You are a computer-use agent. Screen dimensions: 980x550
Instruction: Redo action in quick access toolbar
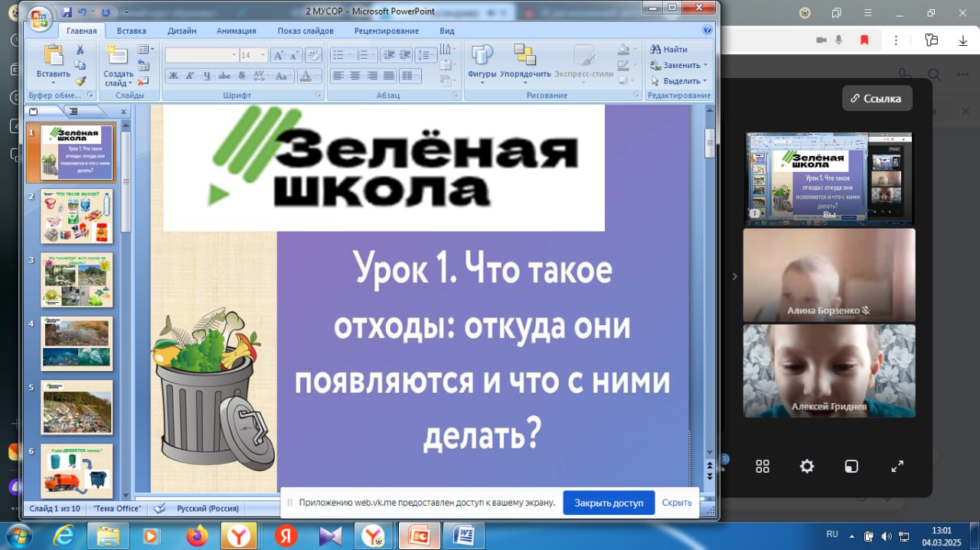[106, 12]
